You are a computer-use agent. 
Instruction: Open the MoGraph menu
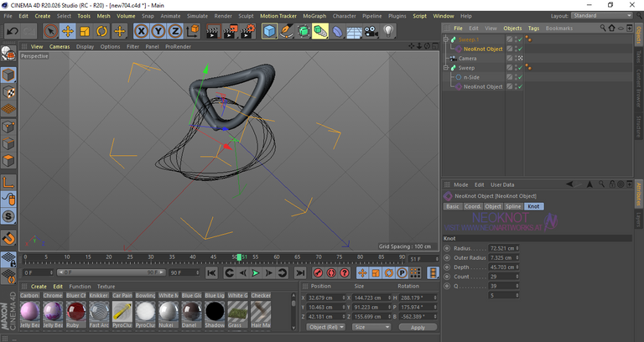[x=314, y=16]
